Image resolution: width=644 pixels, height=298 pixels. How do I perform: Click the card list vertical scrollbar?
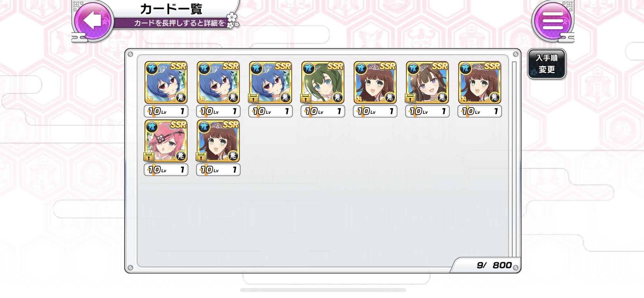click(x=514, y=159)
